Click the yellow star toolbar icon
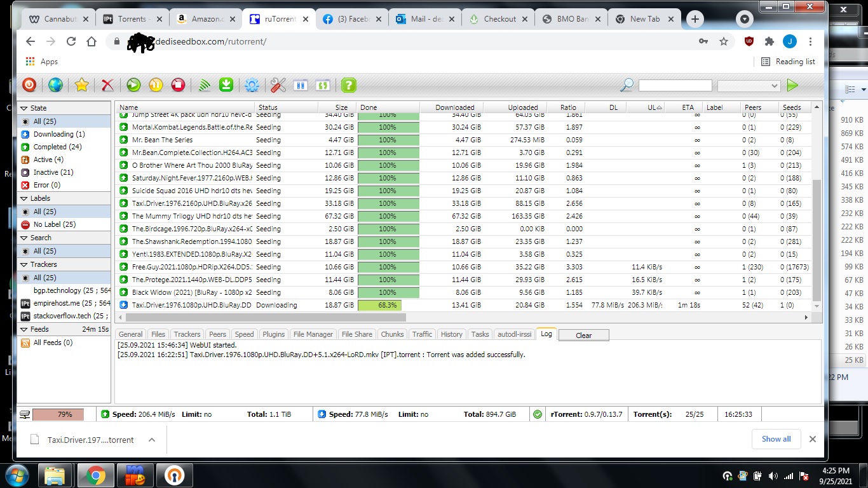 81,85
